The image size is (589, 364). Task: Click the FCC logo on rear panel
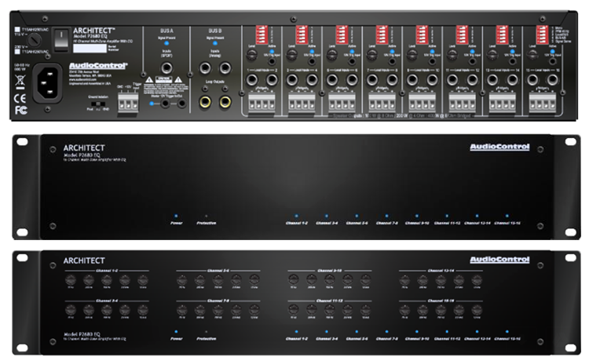point(20,110)
